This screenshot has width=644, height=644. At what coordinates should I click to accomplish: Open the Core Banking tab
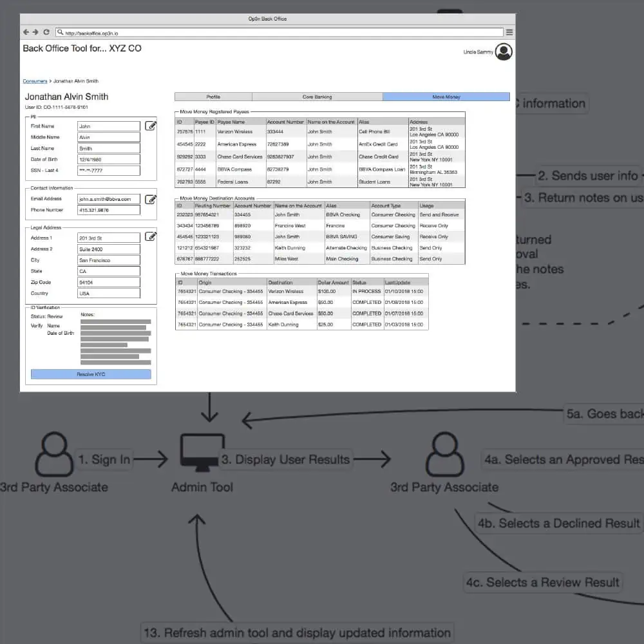pos(317,97)
